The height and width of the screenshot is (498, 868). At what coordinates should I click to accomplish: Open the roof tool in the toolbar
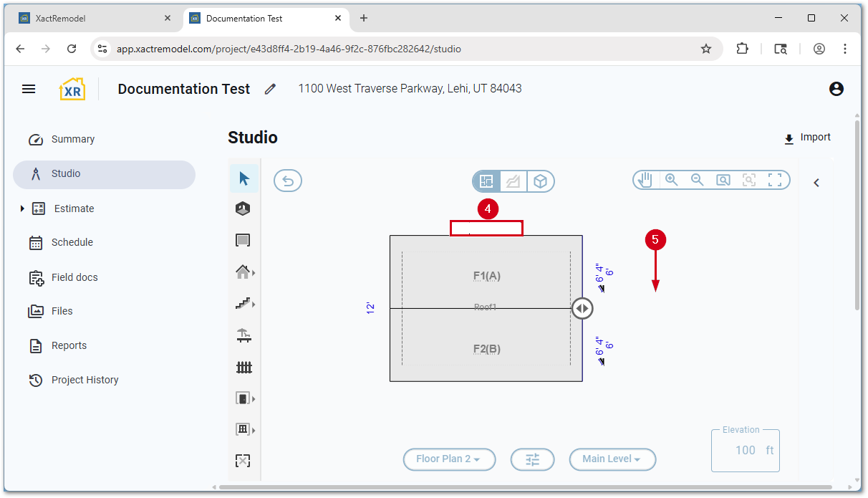[243, 272]
